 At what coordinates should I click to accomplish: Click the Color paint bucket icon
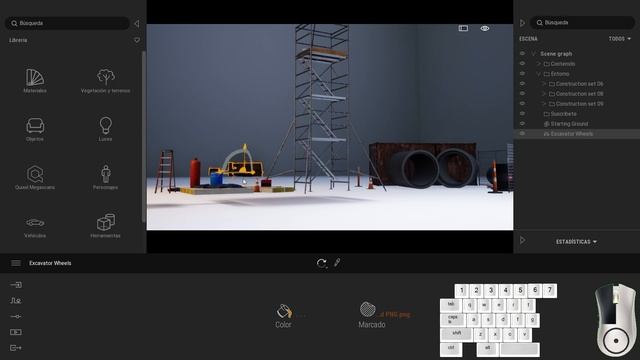(284, 311)
